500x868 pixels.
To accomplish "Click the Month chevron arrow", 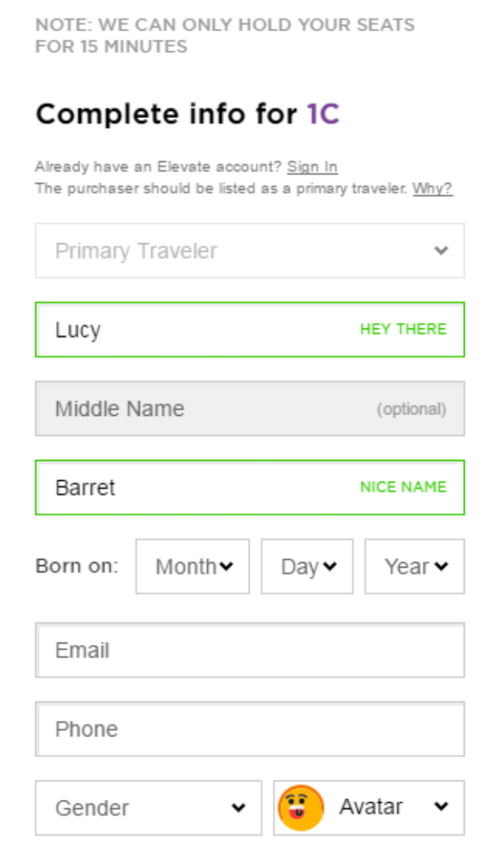I will tap(226, 566).
